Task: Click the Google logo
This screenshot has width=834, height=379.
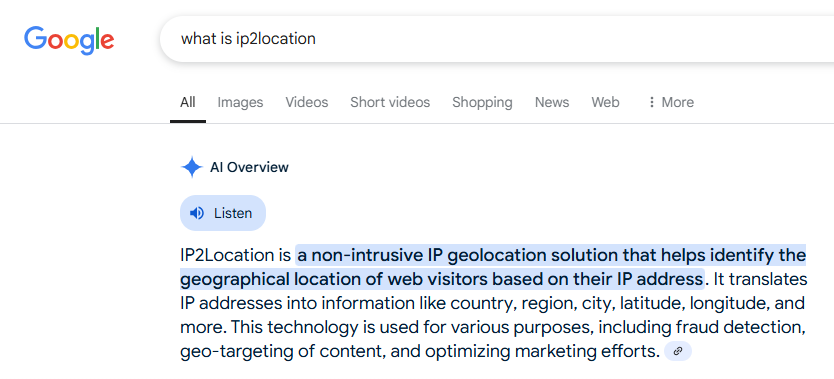Action: click(69, 40)
